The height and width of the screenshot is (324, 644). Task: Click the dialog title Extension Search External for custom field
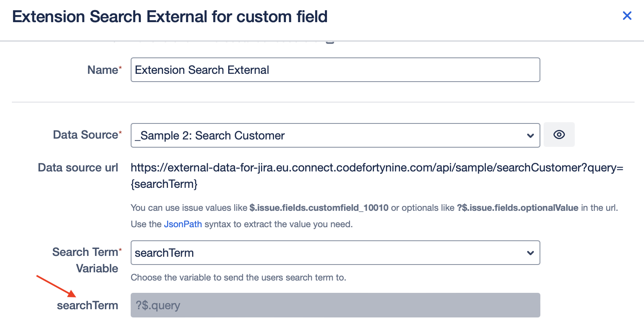coord(170,16)
